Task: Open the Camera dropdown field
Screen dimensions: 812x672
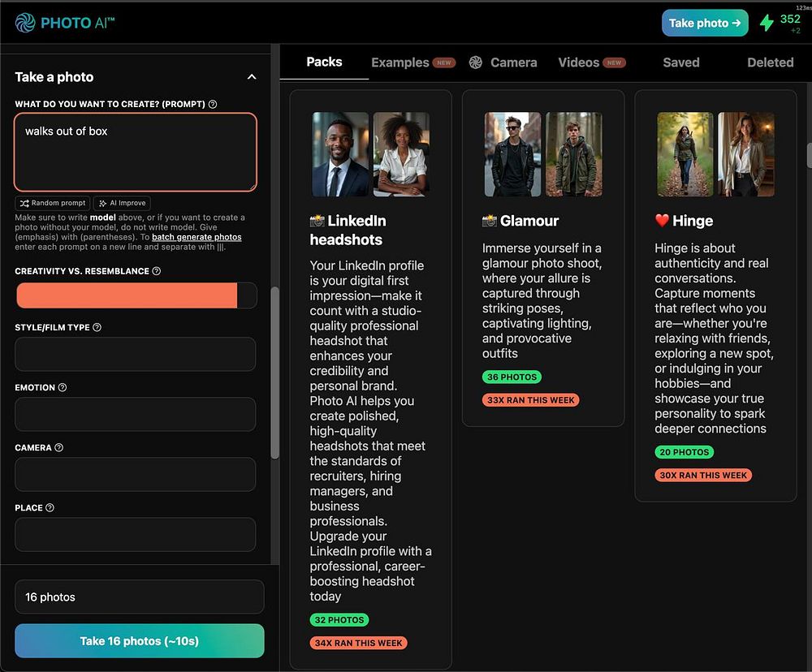Action: pos(135,474)
